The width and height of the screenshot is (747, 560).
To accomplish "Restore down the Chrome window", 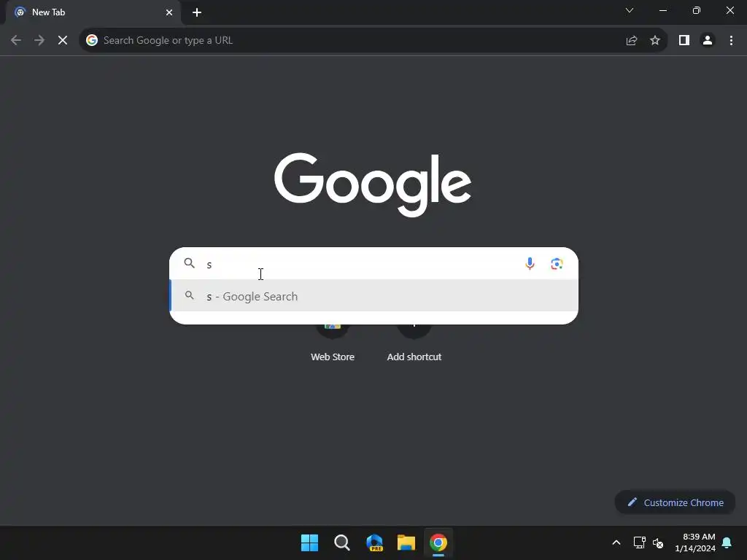I will pyautogui.click(x=697, y=10).
